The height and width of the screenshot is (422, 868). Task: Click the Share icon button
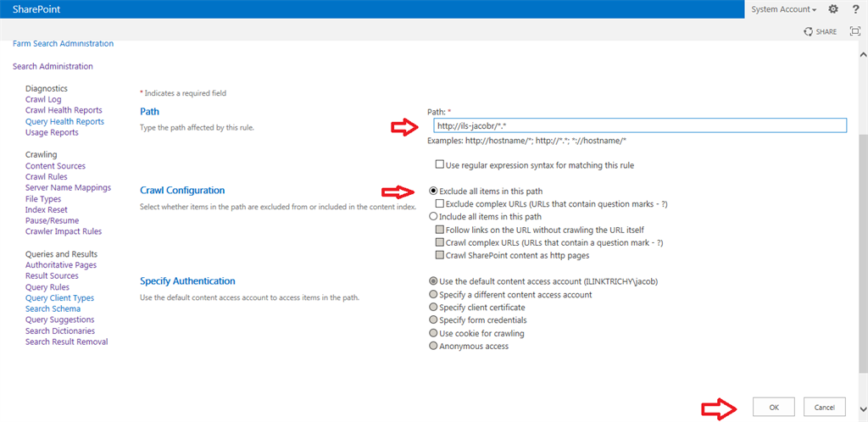pos(821,31)
